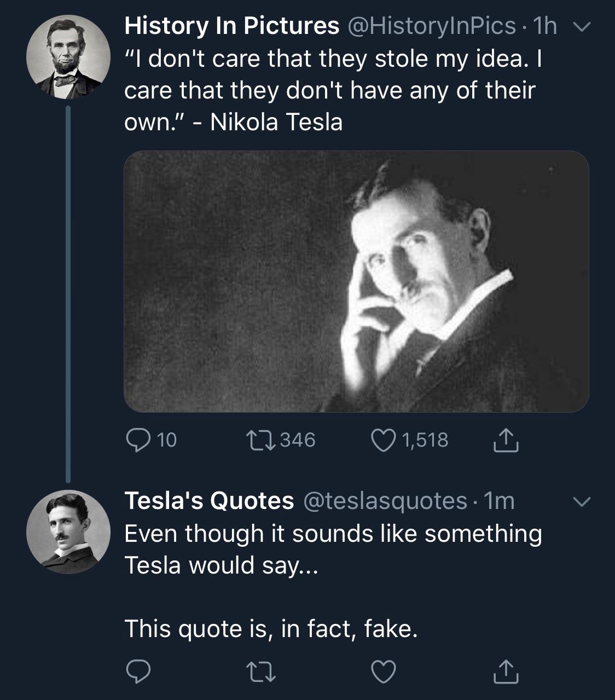Viewport: 615px width, 700px height.
Task: Tap the Tesla's Quotes account name
Action: 209,501
